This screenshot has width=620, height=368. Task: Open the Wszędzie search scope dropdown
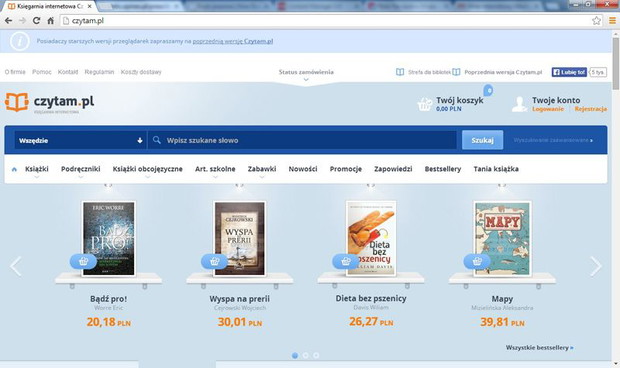[80, 140]
